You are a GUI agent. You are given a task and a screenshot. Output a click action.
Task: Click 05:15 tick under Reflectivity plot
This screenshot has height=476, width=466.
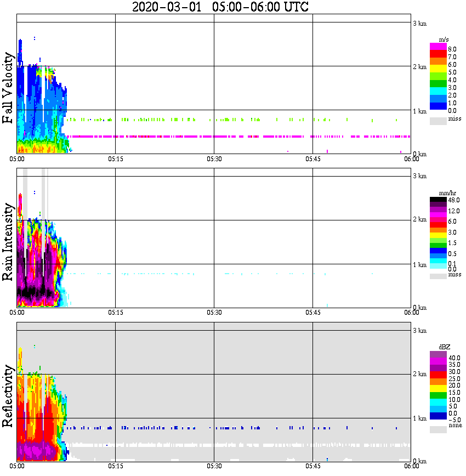pos(116,466)
